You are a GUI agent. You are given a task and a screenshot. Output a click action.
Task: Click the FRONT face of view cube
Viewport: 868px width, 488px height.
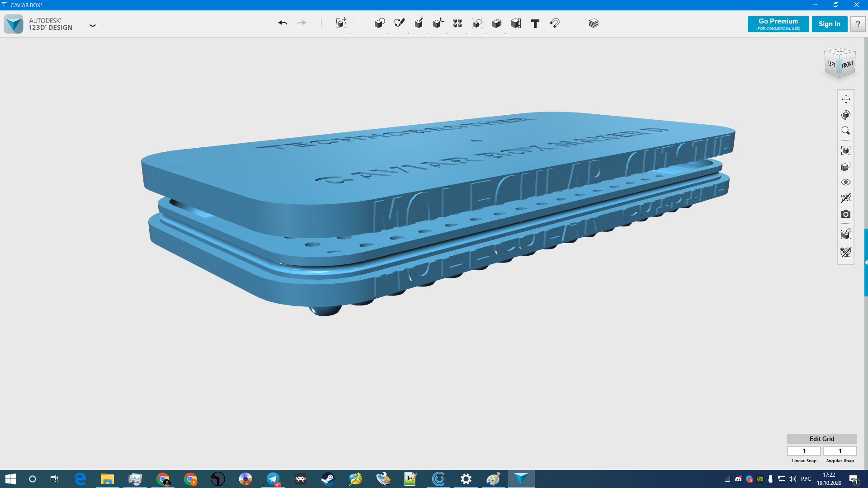pos(848,65)
